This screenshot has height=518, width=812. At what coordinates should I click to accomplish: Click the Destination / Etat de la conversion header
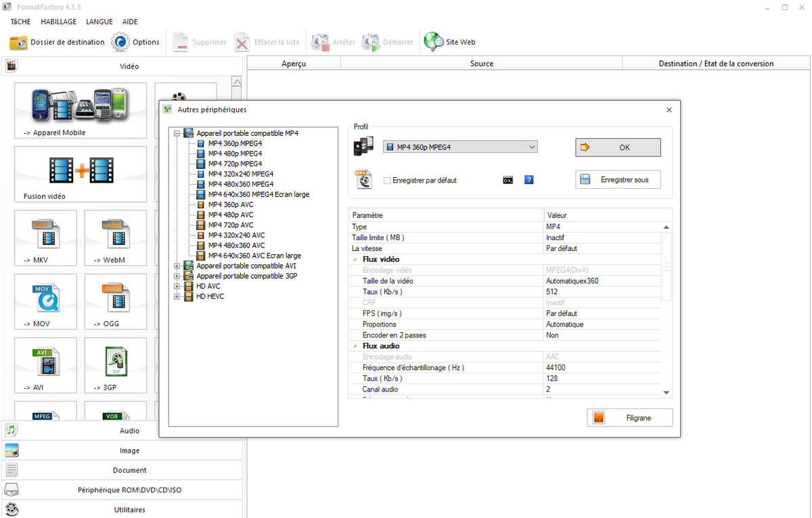716,64
